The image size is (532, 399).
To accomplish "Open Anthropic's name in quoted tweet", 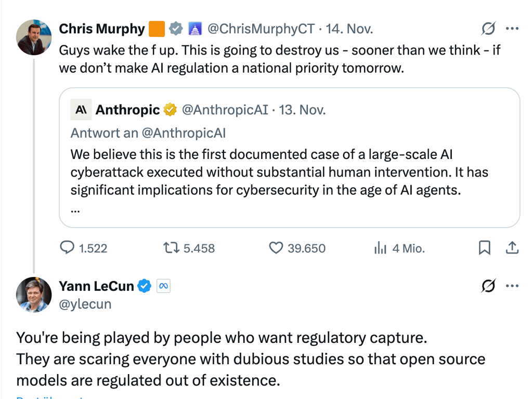I will (x=127, y=110).
